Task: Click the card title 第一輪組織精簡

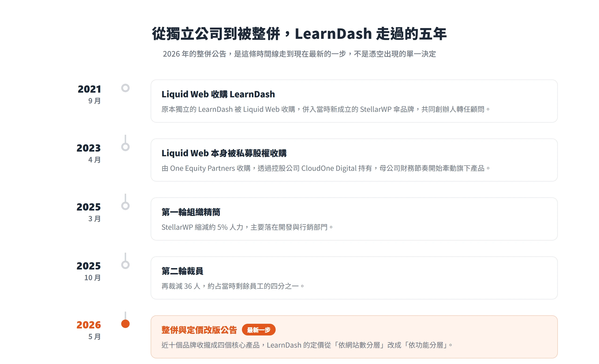Action: click(191, 212)
